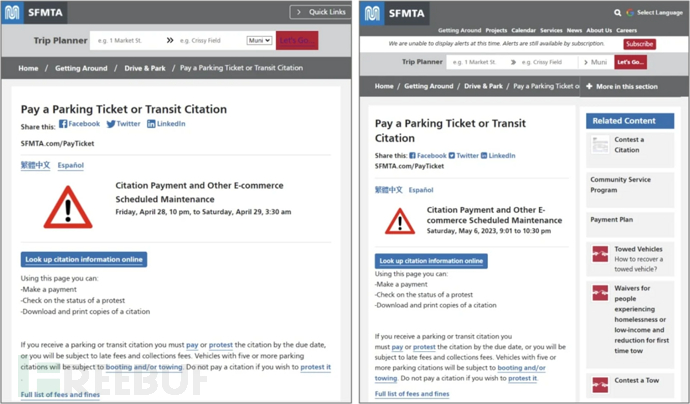Image resolution: width=690 pixels, height=404 pixels.
Task: Open the Muni dropdown with the arrow selector
Action: click(x=259, y=41)
